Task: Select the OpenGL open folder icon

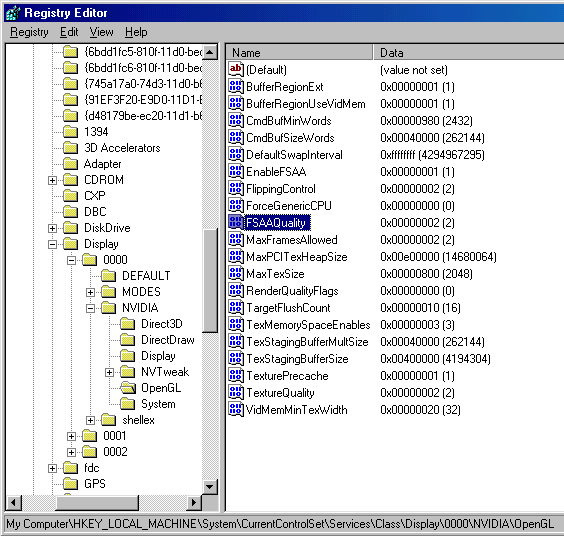Action: click(x=128, y=388)
